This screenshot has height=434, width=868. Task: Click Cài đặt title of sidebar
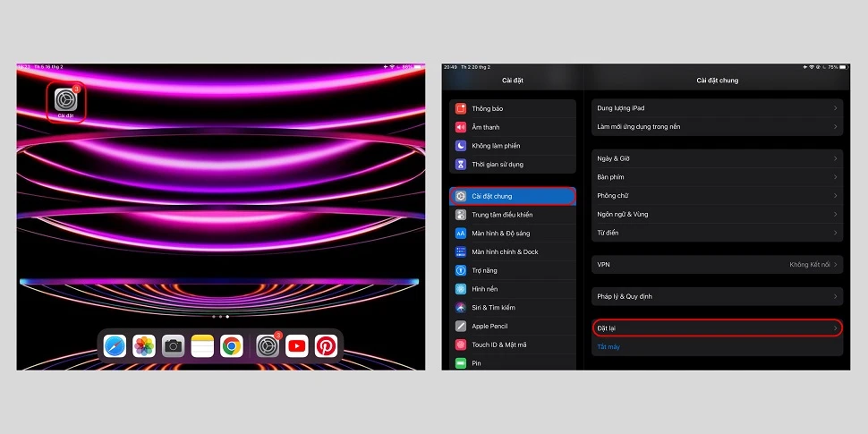(x=513, y=81)
